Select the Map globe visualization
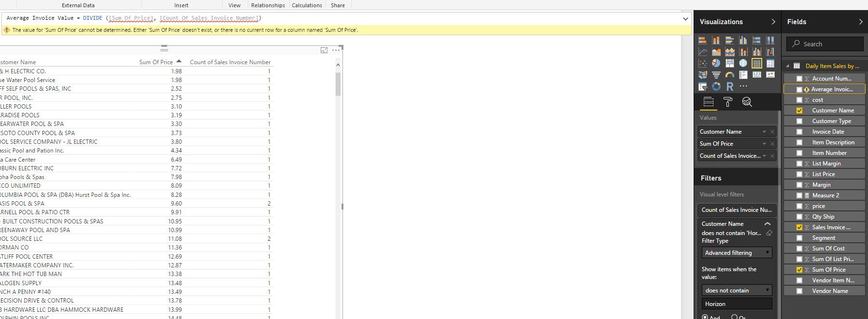Screen dimensions: 868x319 coord(743,63)
